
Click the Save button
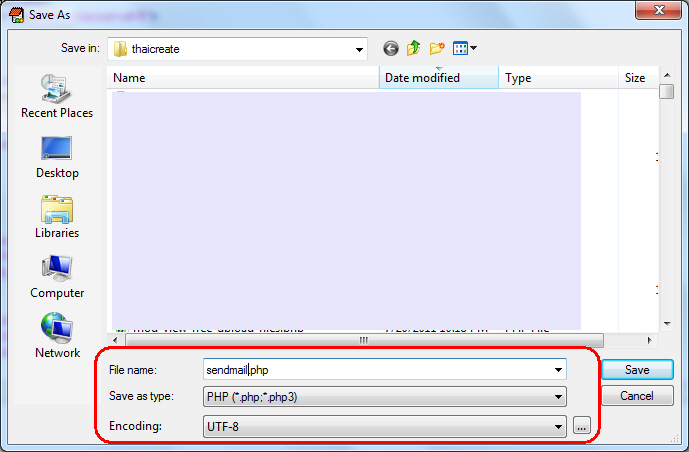pos(637,370)
